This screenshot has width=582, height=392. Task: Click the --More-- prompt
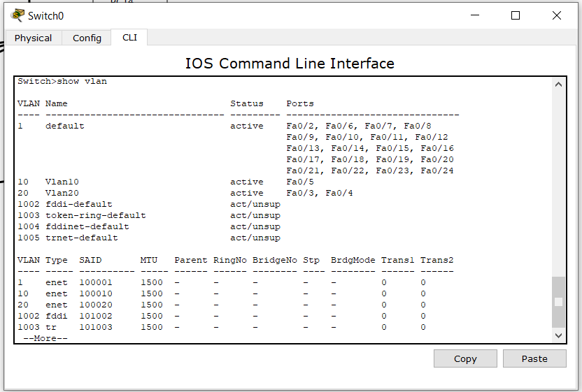click(45, 338)
